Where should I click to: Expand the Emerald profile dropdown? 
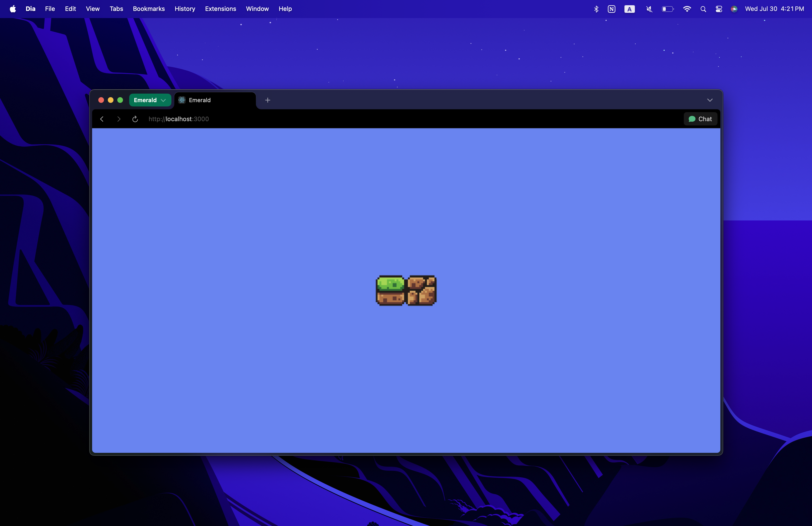point(150,100)
